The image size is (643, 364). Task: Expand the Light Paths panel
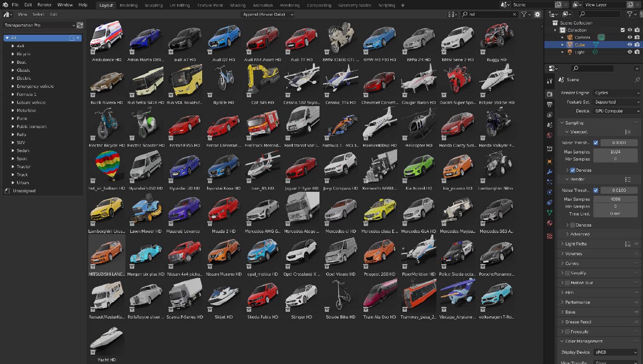tap(562, 244)
